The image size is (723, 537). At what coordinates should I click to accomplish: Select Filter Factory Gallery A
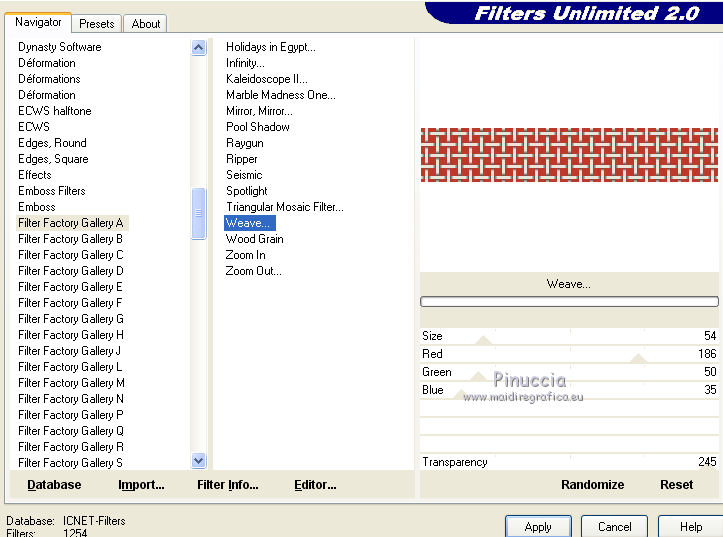(x=71, y=223)
